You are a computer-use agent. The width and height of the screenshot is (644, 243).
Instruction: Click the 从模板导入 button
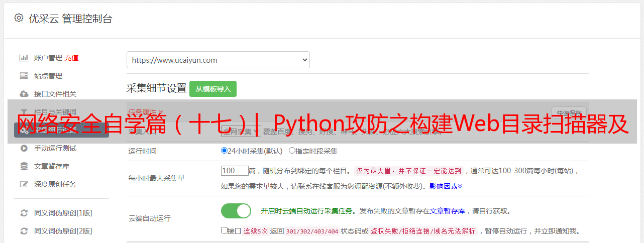point(213,89)
